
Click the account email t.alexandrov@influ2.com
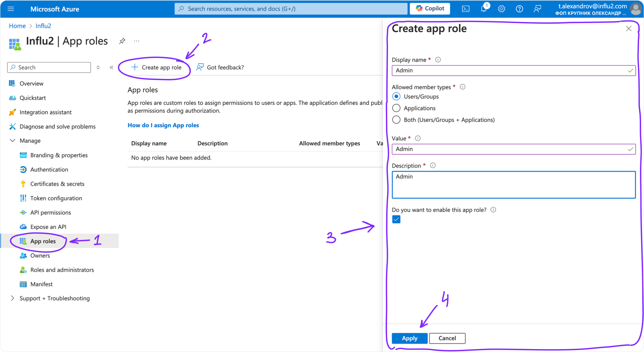593,6
